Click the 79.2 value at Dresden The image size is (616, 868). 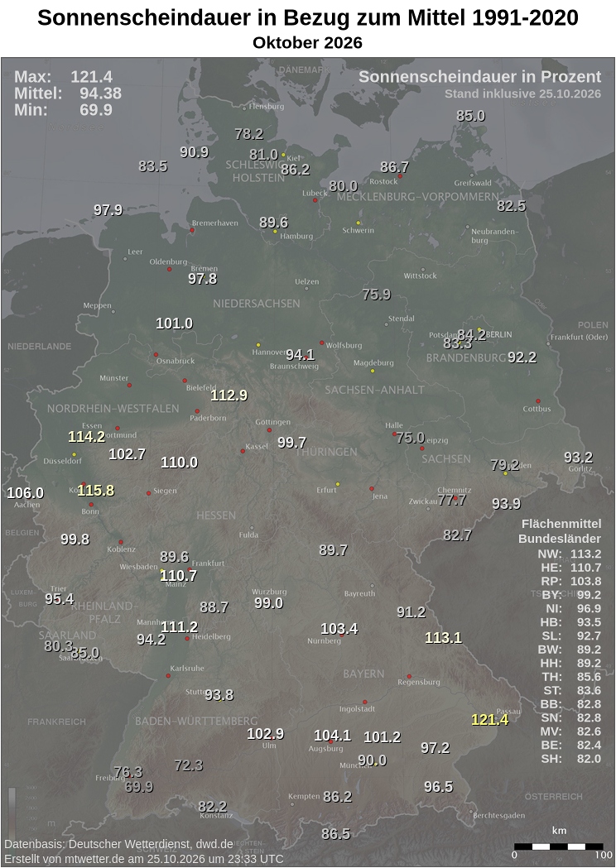coord(505,465)
